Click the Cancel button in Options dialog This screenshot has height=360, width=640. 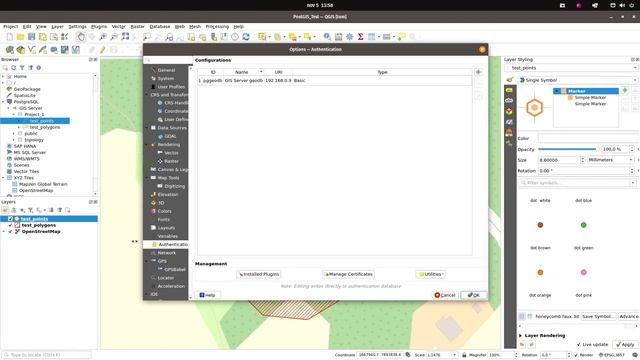pos(445,295)
